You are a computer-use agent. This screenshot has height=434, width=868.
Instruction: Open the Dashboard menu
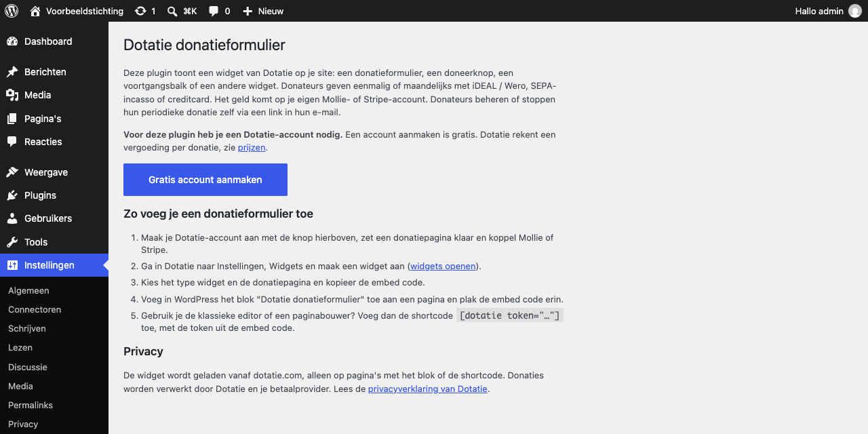tap(54, 41)
